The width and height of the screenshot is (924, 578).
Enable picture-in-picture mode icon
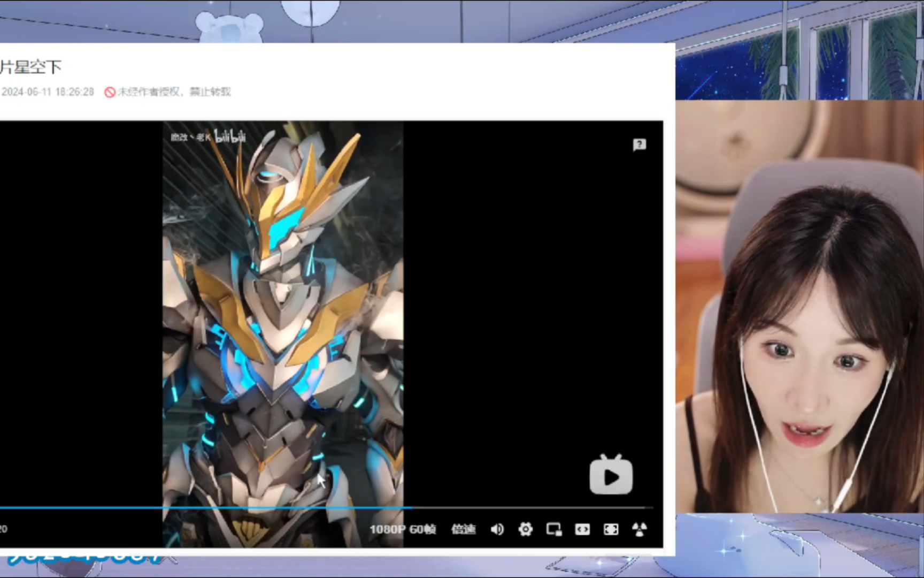click(x=554, y=529)
